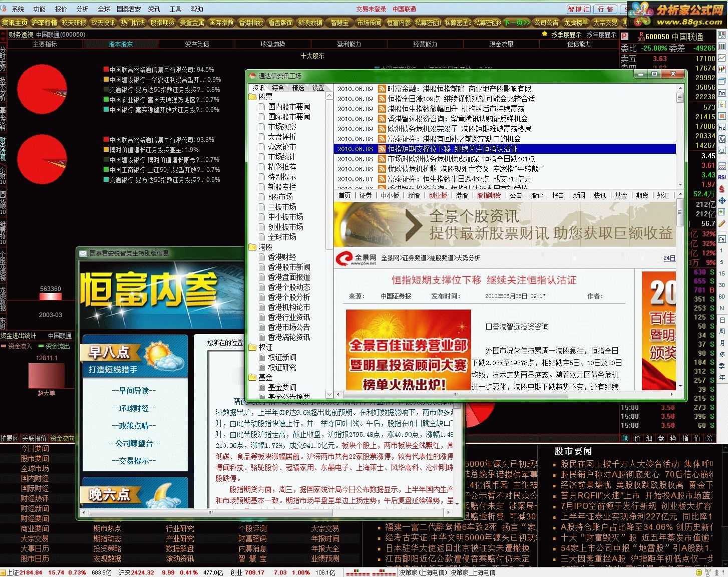The image size is (728, 577).
Task: Go to next toolbar page 下一页>>
Action: click(517, 23)
